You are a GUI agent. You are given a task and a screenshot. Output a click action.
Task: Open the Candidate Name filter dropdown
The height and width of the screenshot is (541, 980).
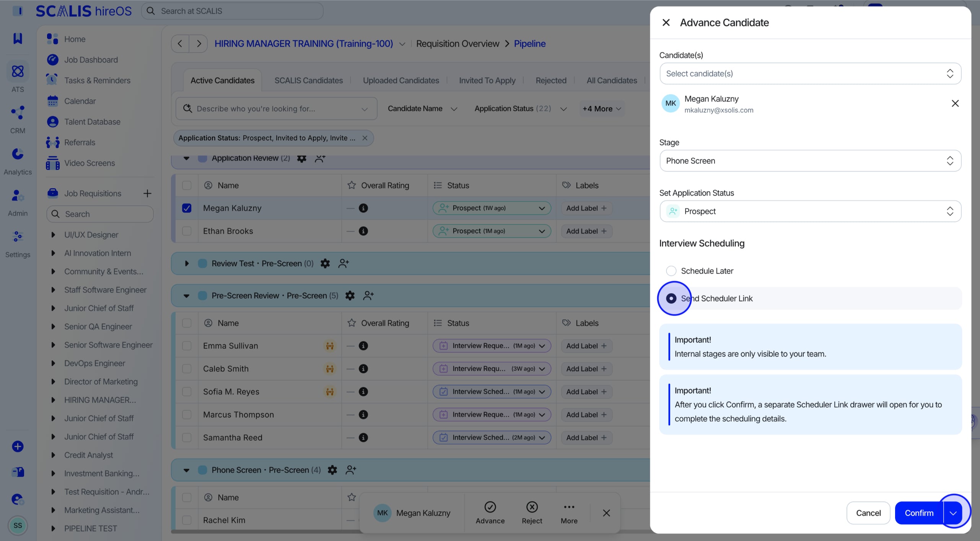[422, 109]
